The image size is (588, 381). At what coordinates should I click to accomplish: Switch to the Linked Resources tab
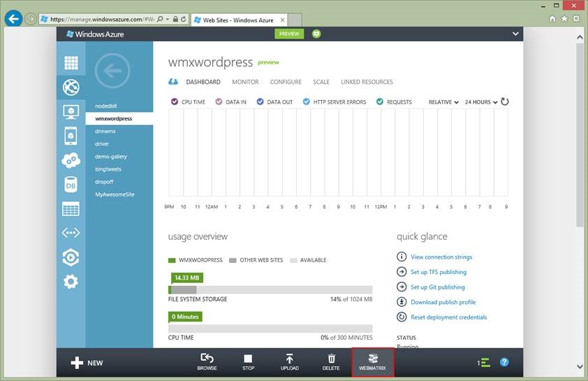coord(367,82)
